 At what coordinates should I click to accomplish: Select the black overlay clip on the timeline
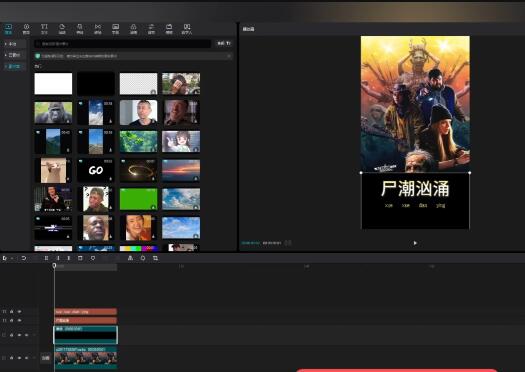(x=86, y=335)
